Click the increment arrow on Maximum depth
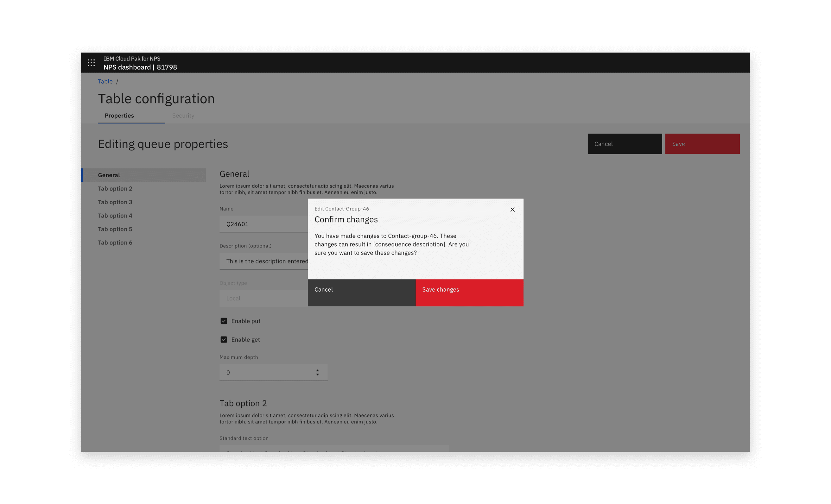The height and width of the screenshot is (504, 831). click(x=317, y=370)
